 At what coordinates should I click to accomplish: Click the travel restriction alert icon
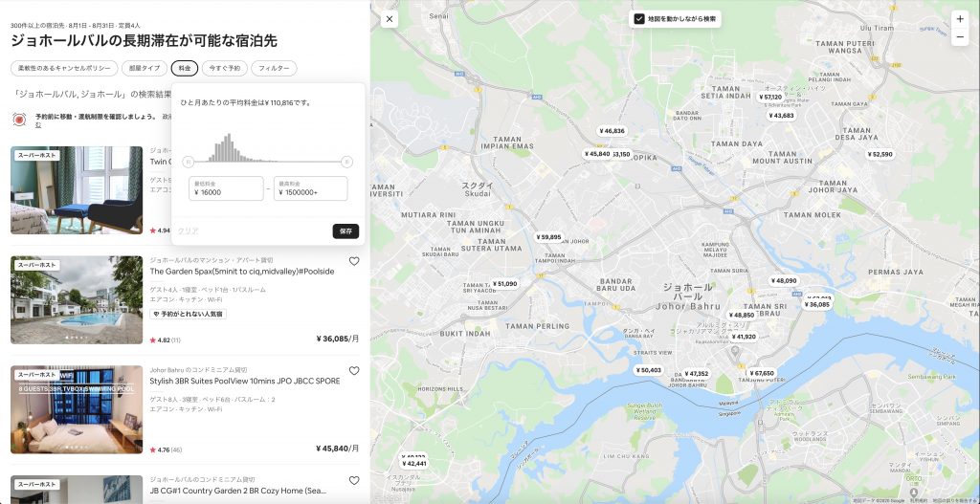point(19,120)
